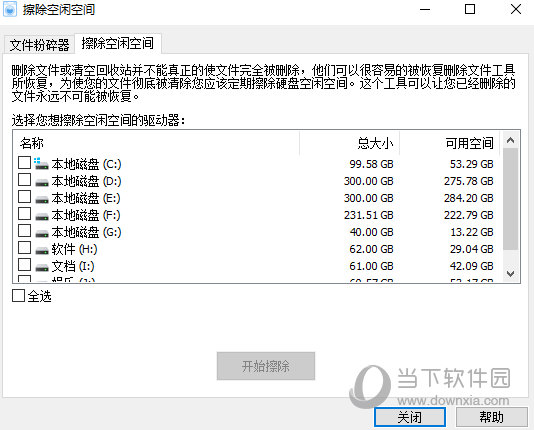Select the 擦除空闲空间 tab
534x430 pixels.
click(117, 43)
